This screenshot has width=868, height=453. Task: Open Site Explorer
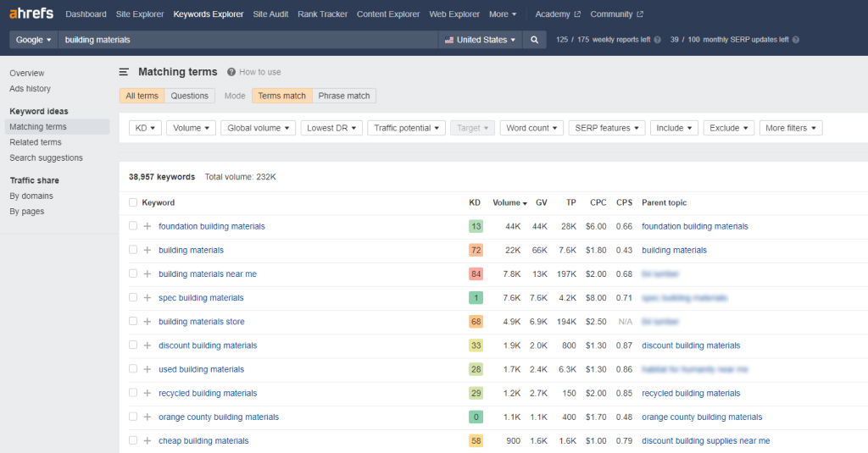coord(140,14)
